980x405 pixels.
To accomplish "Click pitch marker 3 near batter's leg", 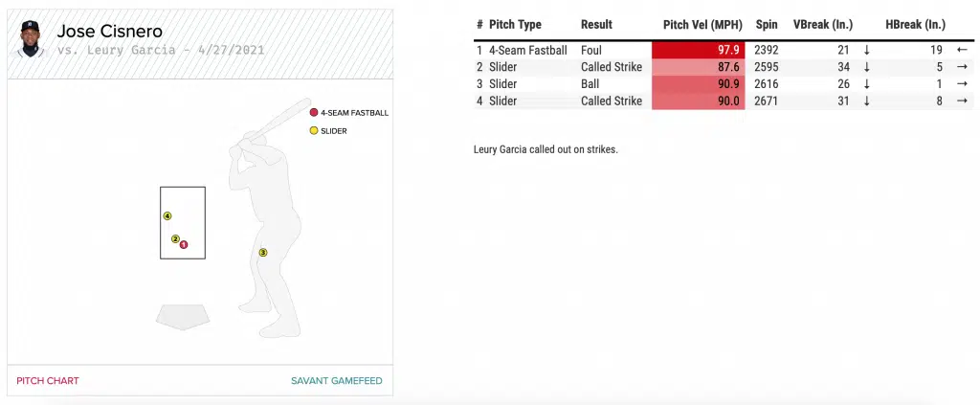I will tap(262, 253).
